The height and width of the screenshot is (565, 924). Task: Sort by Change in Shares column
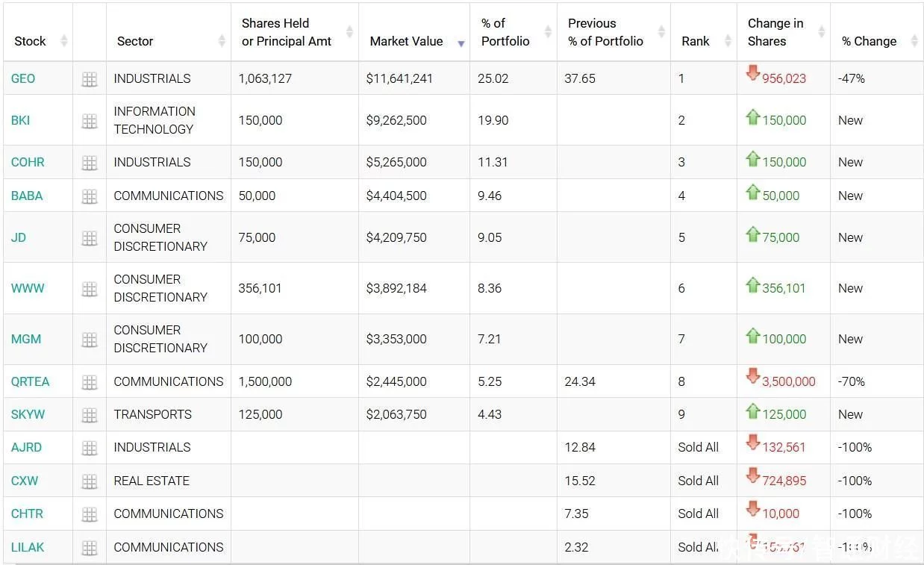(784, 33)
